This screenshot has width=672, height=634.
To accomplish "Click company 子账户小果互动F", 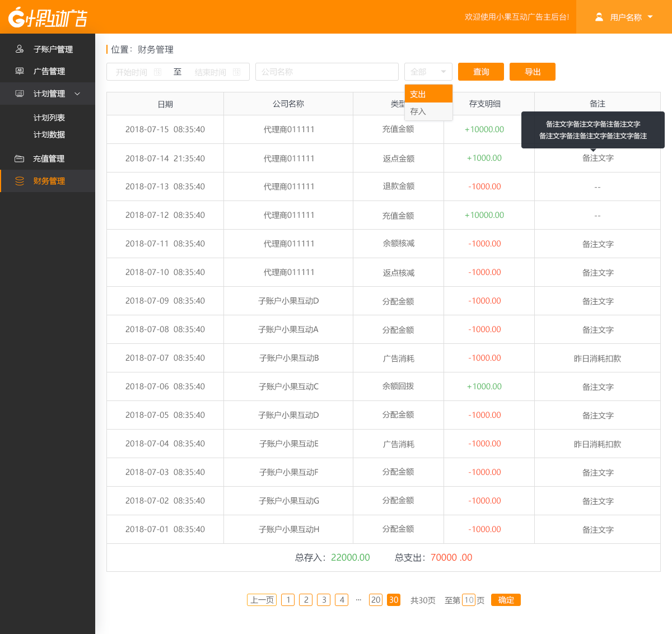I will pos(288,472).
